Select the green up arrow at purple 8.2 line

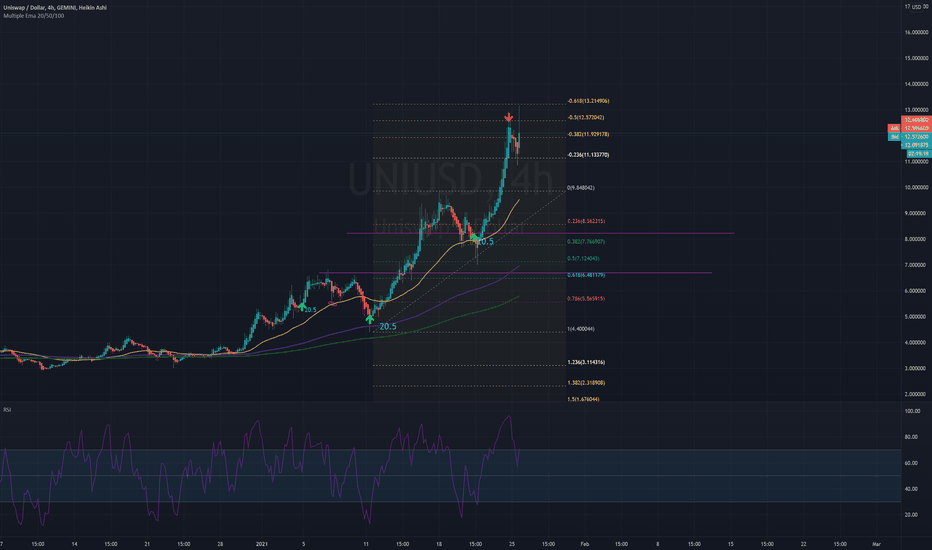click(474, 238)
